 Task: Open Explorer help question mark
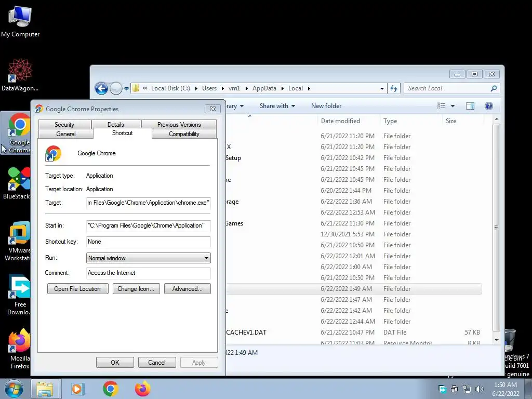tap(488, 106)
